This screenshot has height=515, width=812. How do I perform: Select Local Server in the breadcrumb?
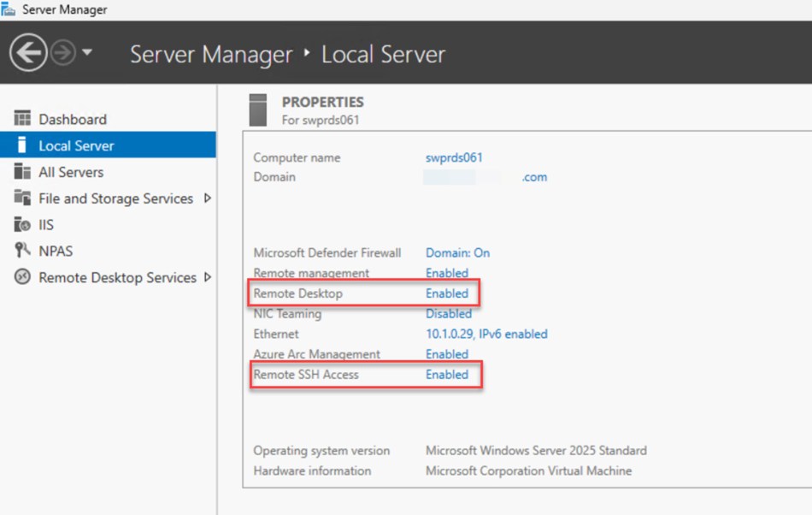(x=383, y=54)
